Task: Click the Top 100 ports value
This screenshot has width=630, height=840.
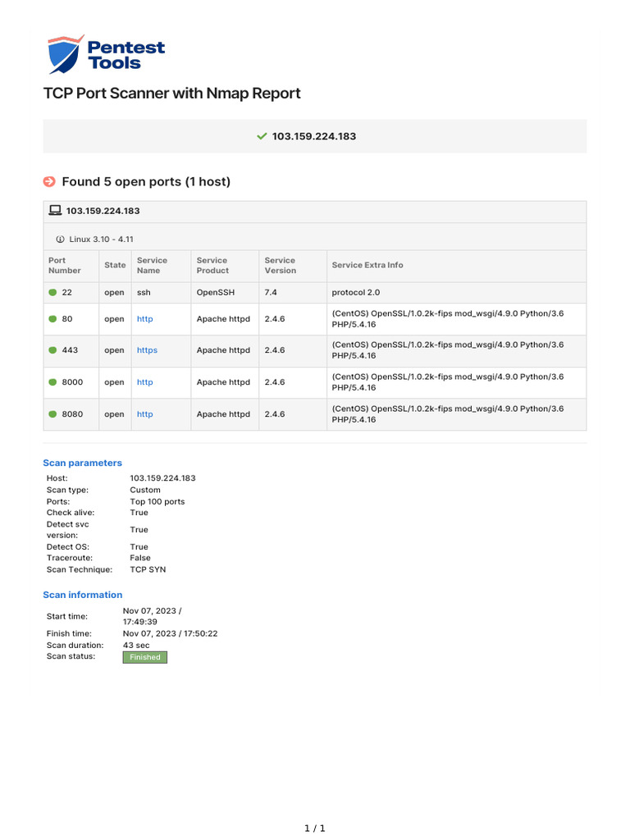Action: click(157, 501)
